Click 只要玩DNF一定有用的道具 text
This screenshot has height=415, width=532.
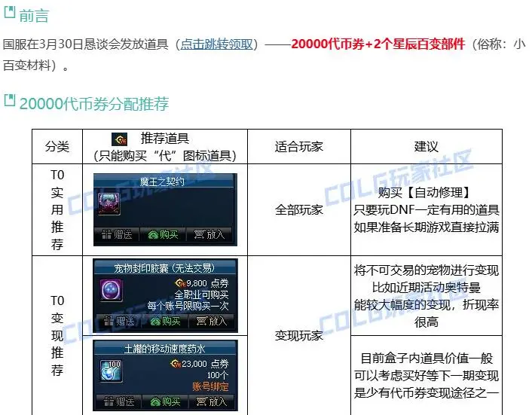427,210
